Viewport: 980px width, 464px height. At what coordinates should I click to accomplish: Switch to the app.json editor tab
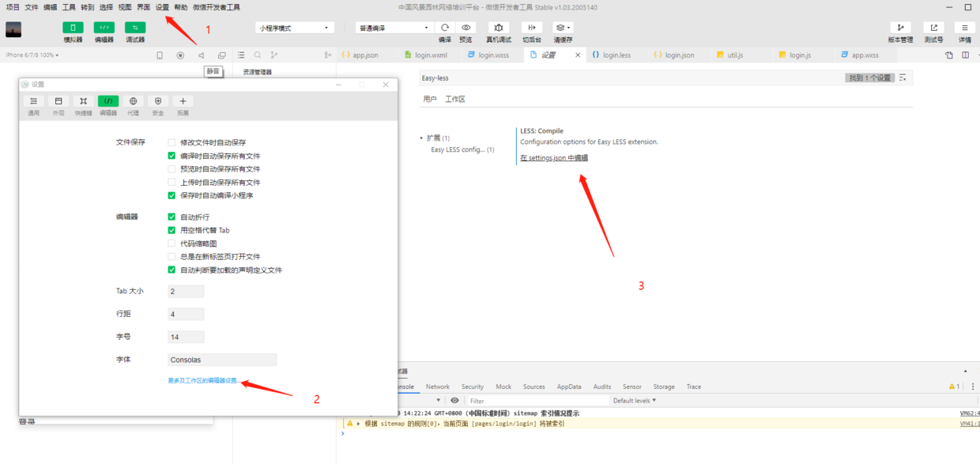pyautogui.click(x=365, y=55)
